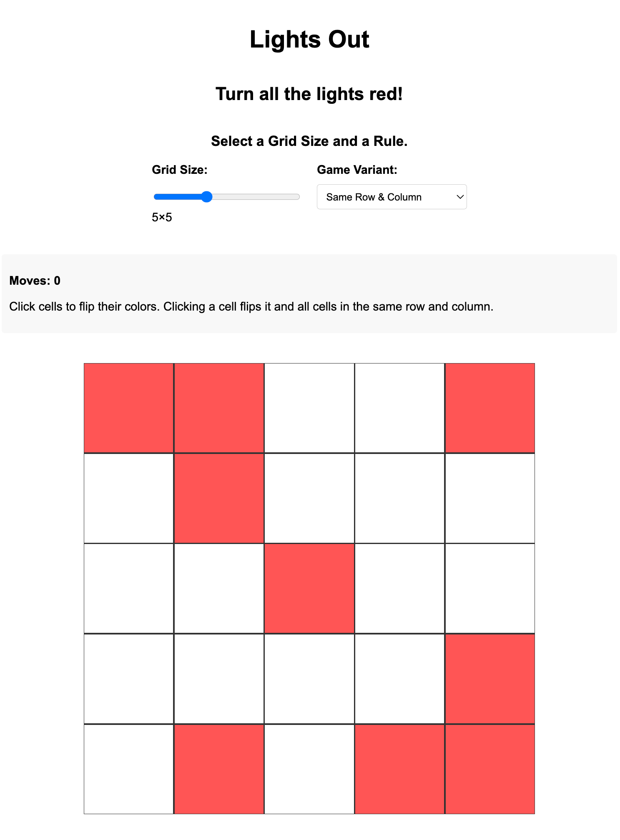
Task: Flip white cell in row two, column one
Action: tap(128, 498)
